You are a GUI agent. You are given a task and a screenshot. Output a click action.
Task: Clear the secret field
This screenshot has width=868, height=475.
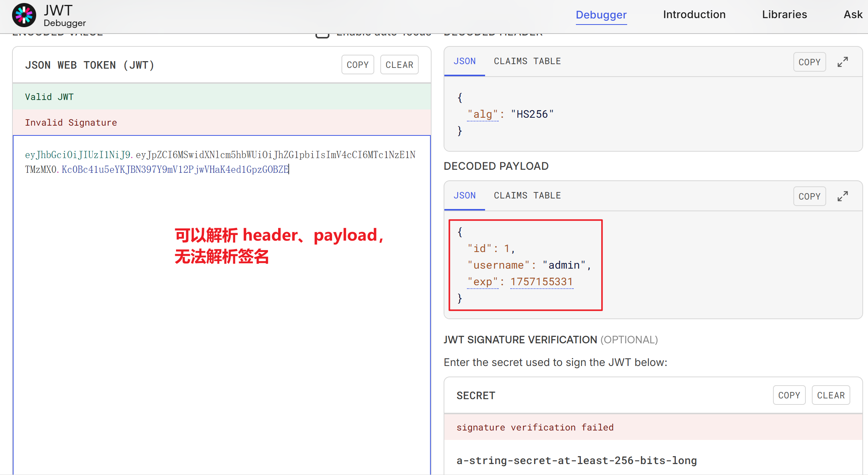(x=831, y=395)
